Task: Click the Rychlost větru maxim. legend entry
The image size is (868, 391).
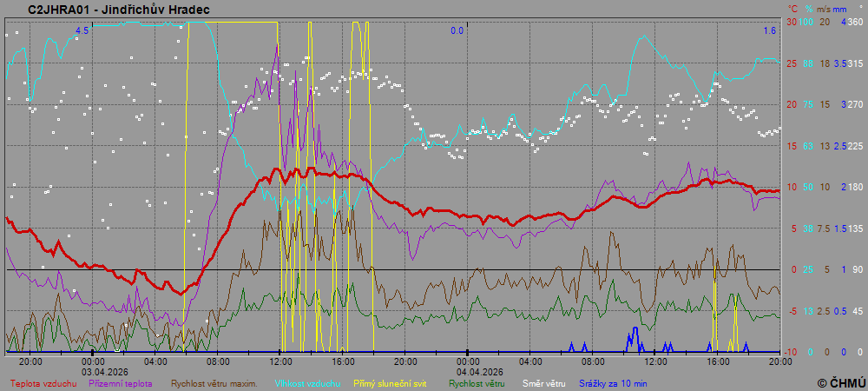Action: 214,383
